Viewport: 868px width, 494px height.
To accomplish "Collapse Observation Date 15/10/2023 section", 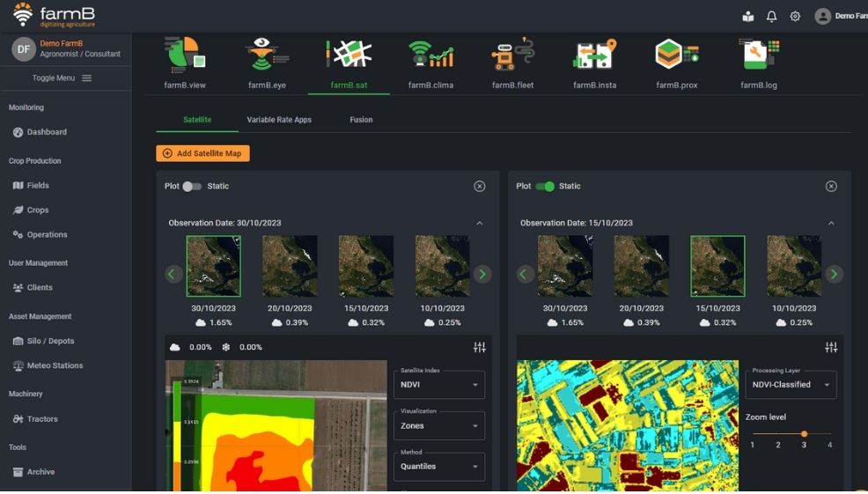I will (x=831, y=223).
